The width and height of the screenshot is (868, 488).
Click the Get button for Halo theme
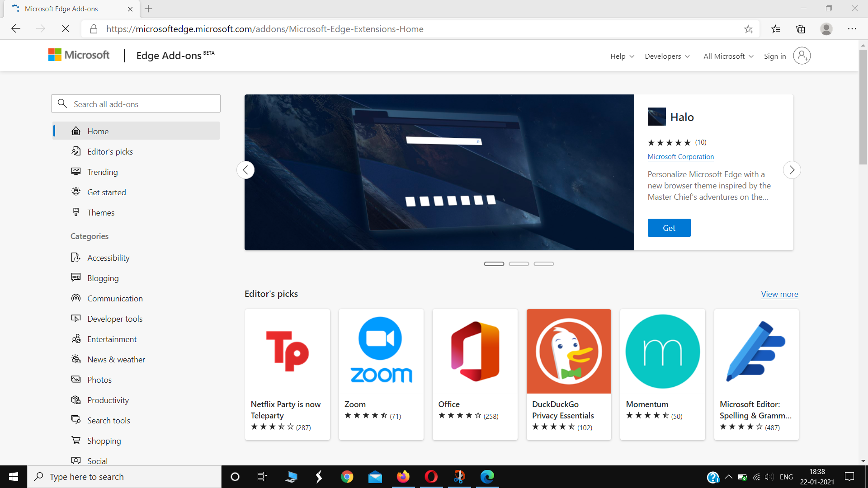[669, 228]
